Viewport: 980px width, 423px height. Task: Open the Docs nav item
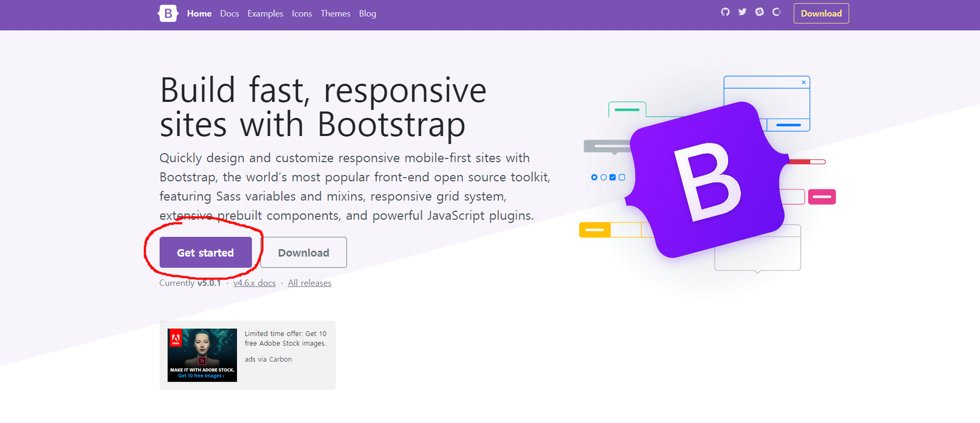coord(230,14)
